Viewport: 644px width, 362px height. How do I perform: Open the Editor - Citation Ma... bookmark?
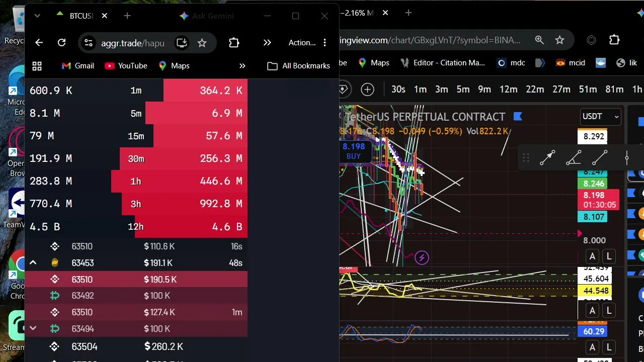click(x=442, y=63)
